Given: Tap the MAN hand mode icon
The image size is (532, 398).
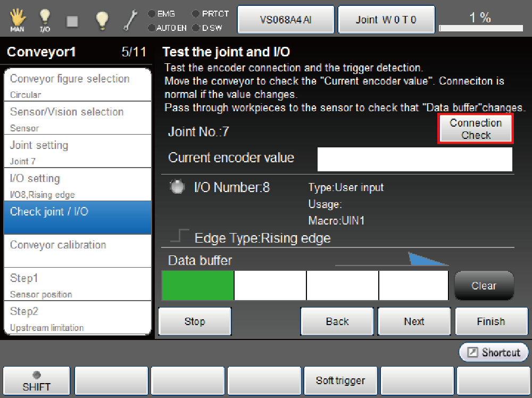Looking at the screenshot, I should (x=17, y=20).
